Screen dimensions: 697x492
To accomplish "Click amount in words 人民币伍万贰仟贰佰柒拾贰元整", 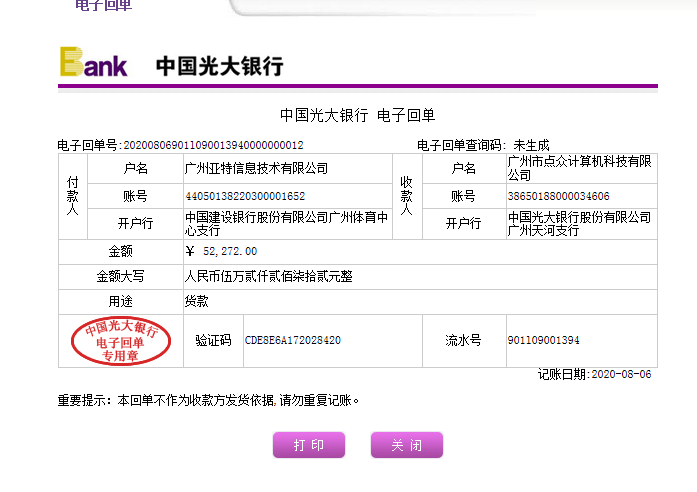I will pyautogui.click(x=268, y=276).
